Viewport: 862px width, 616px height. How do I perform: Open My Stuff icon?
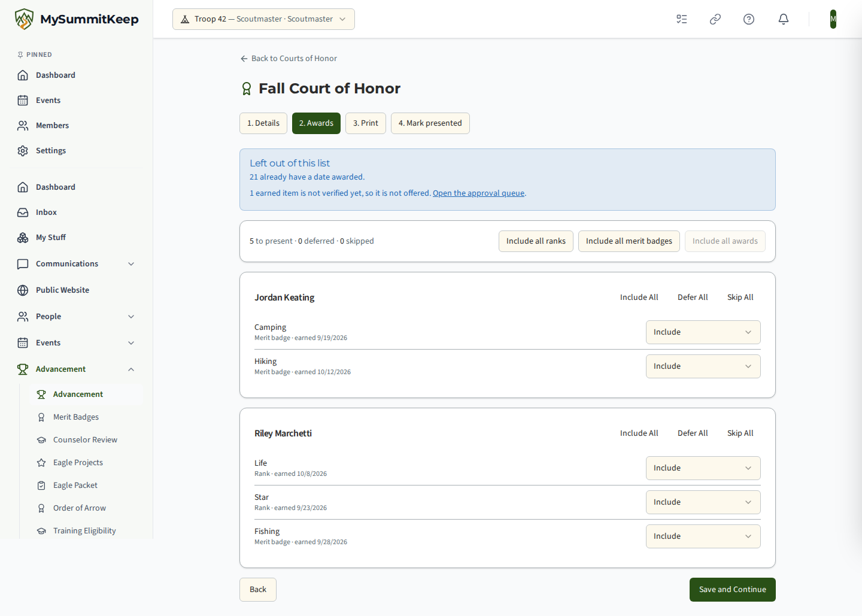click(23, 238)
